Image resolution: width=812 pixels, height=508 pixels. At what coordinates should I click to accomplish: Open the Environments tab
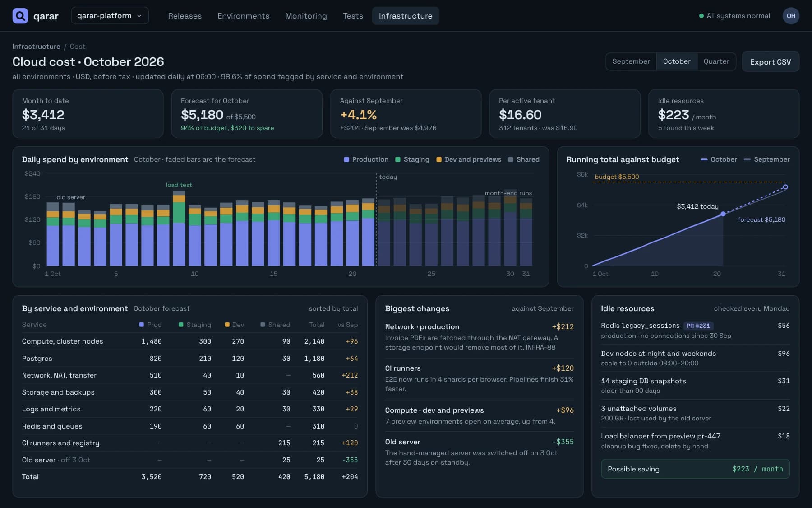pos(243,16)
